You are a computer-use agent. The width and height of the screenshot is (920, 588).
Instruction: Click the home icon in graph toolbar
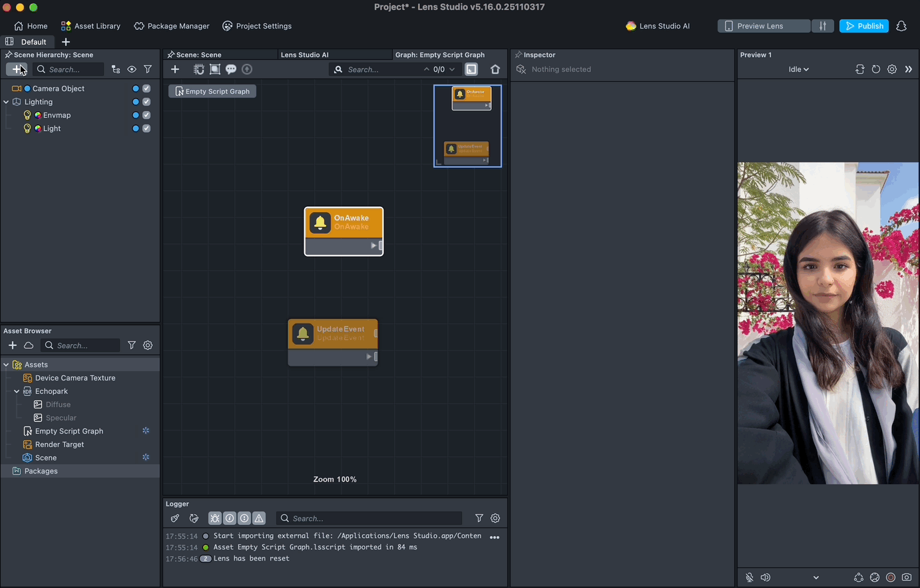click(x=495, y=69)
